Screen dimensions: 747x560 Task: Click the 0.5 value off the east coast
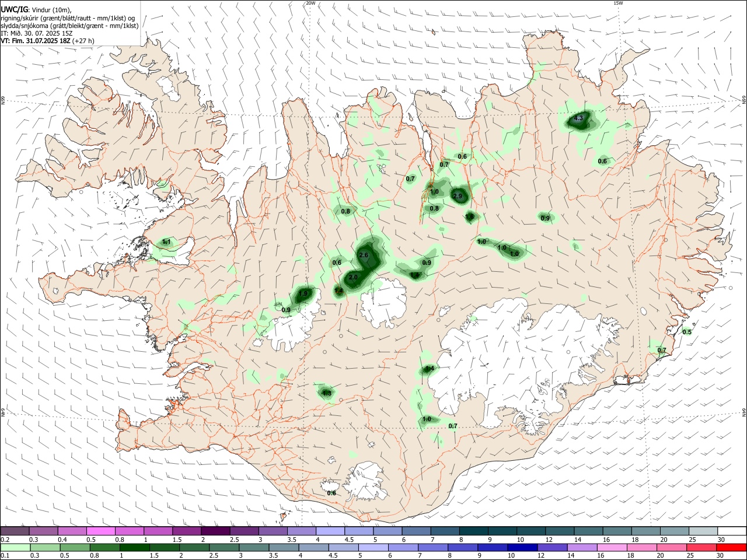687,332
